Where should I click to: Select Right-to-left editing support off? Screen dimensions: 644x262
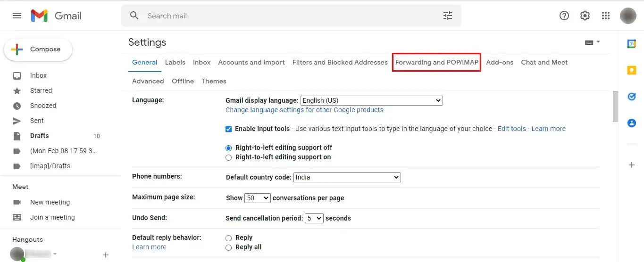[x=229, y=147]
